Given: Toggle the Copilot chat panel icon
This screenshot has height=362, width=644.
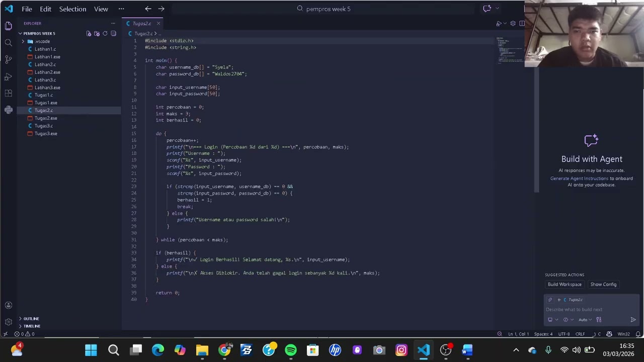Looking at the screenshot, I should (x=487, y=9).
